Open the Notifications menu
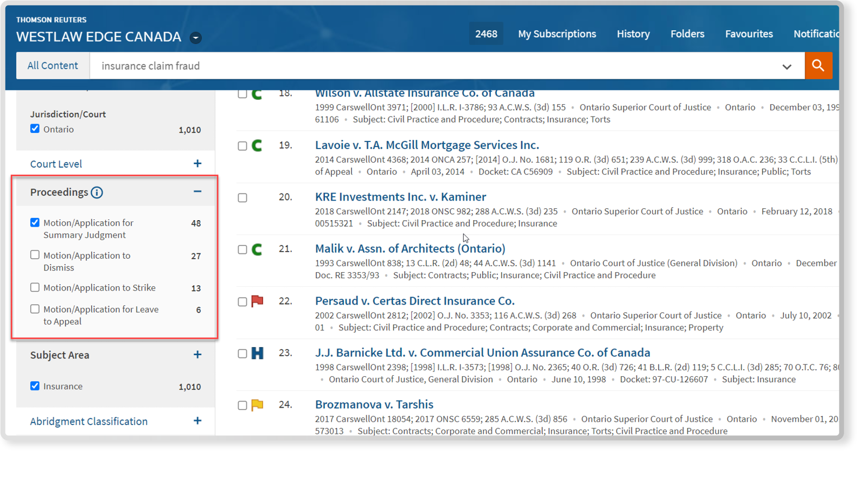868x488 pixels. point(816,34)
